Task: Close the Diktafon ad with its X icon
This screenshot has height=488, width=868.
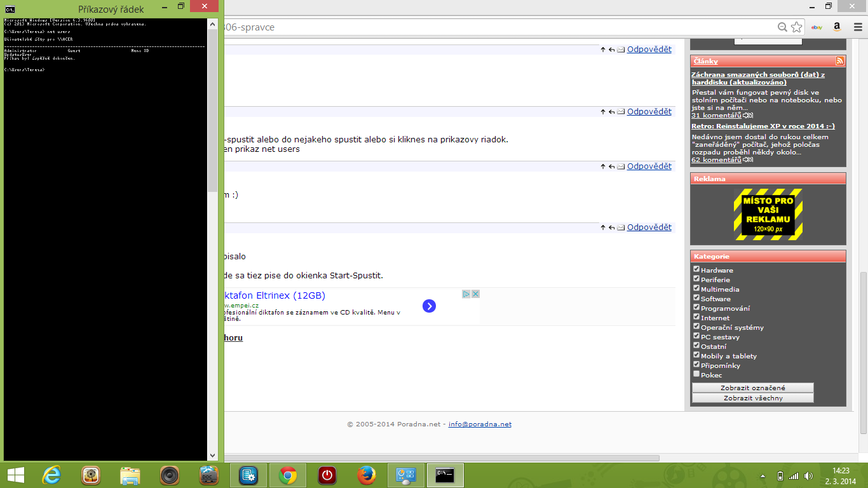Action: (x=475, y=294)
